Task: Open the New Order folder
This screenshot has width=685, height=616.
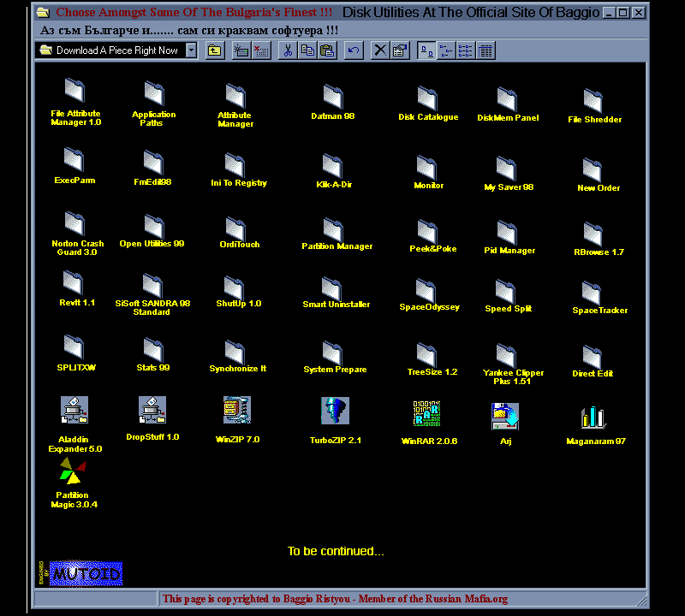Action: pyautogui.click(x=592, y=170)
